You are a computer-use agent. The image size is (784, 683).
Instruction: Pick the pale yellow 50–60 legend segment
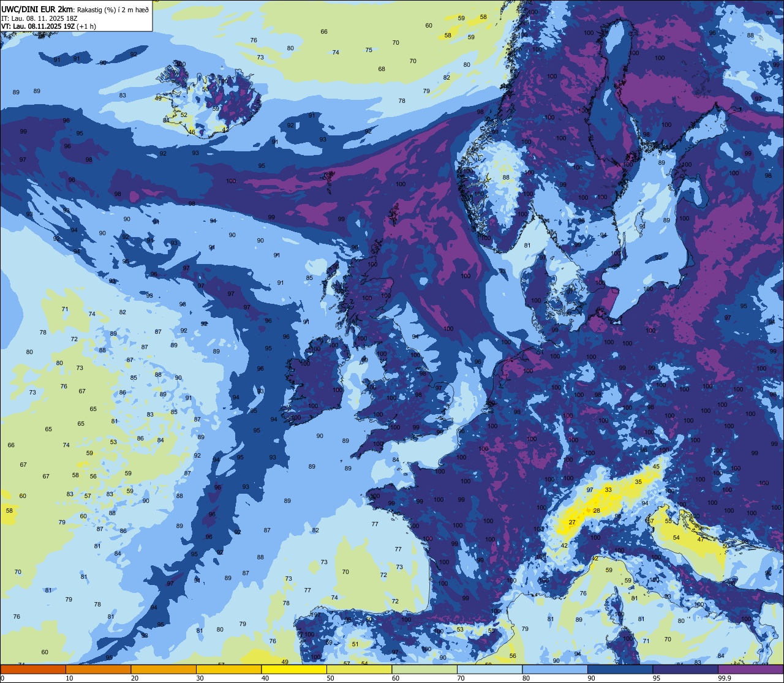pyautogui.click(x=359, y=669)
